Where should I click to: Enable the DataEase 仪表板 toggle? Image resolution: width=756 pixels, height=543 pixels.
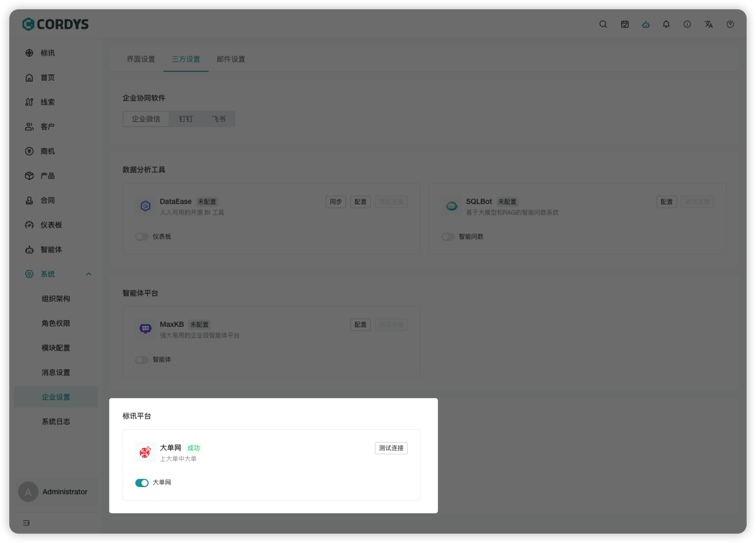142,237
